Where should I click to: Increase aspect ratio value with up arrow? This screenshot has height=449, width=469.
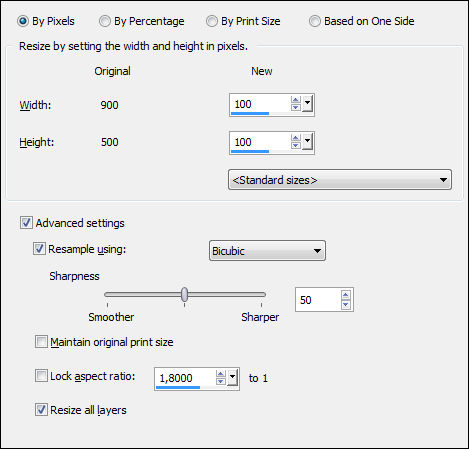tap(221, 374)
